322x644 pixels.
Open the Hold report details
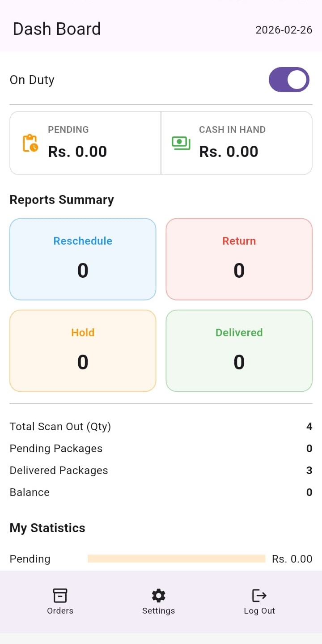coord(83,350)
